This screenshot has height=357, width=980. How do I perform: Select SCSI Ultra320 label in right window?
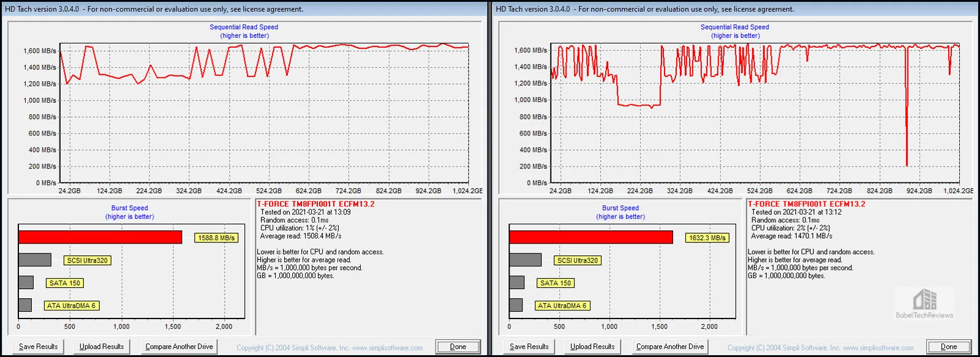(578, 260)
